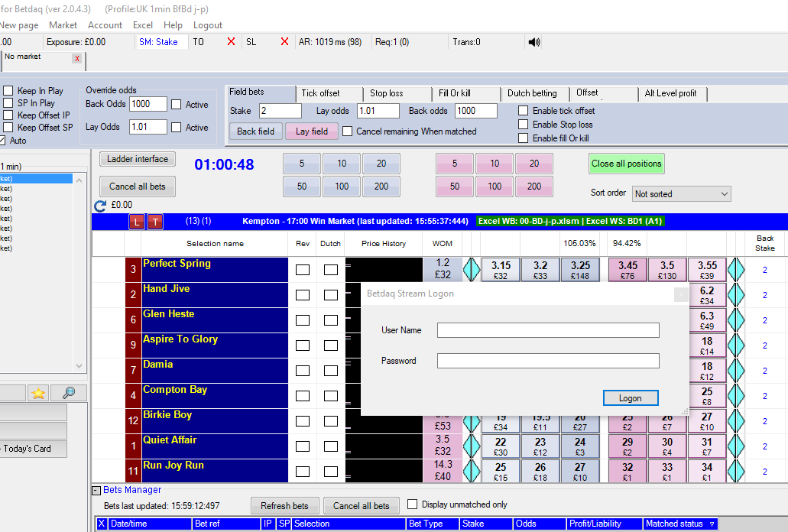Open the Alt Level profit tab

pyautogui.click(x=673, y=93)
